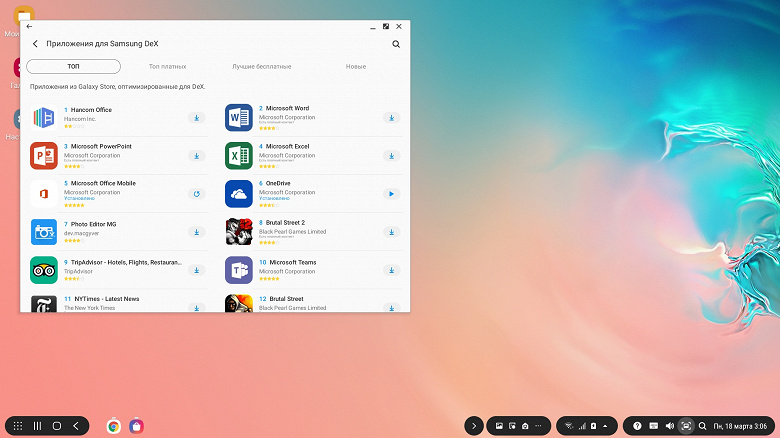Take a screen capture from the taskbar
Viewport: 780px width, 438px height.
click(x=686, y=426)
